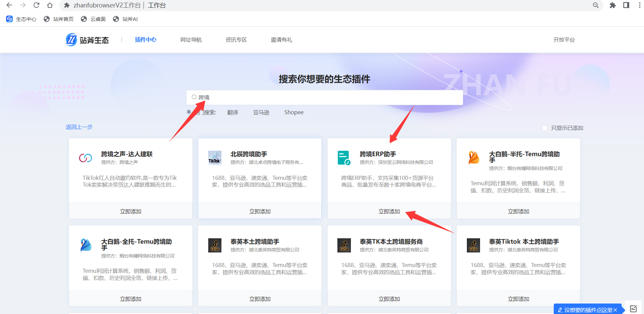Add 大白鹅-全托-Temu跨境助手 with 立即添加

click(130, 299)
